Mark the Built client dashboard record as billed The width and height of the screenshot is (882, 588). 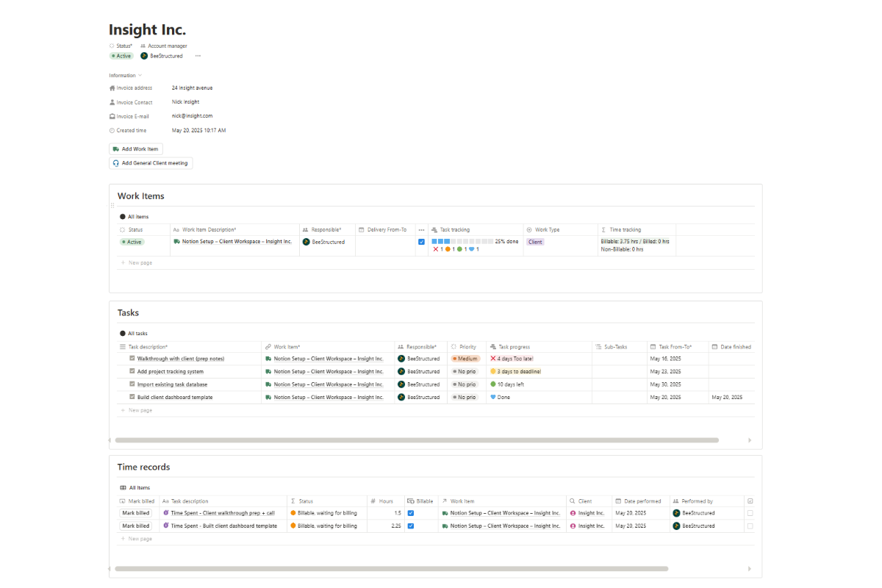coord(136,526)
